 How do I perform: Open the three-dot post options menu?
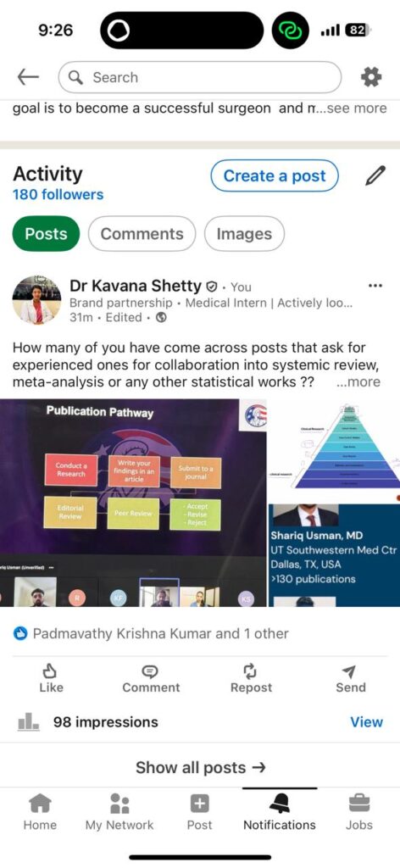pyautogui.click(x=375, y=286)
